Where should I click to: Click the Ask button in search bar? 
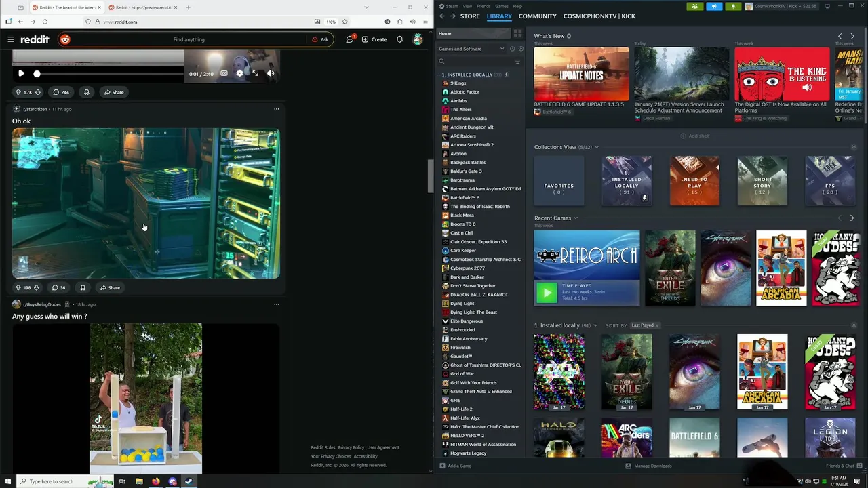320,39
